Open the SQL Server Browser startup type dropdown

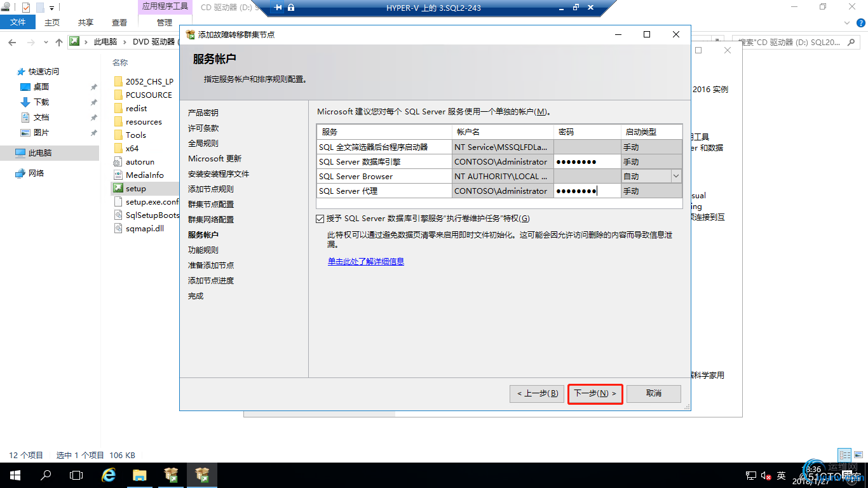tap(675, 176)
